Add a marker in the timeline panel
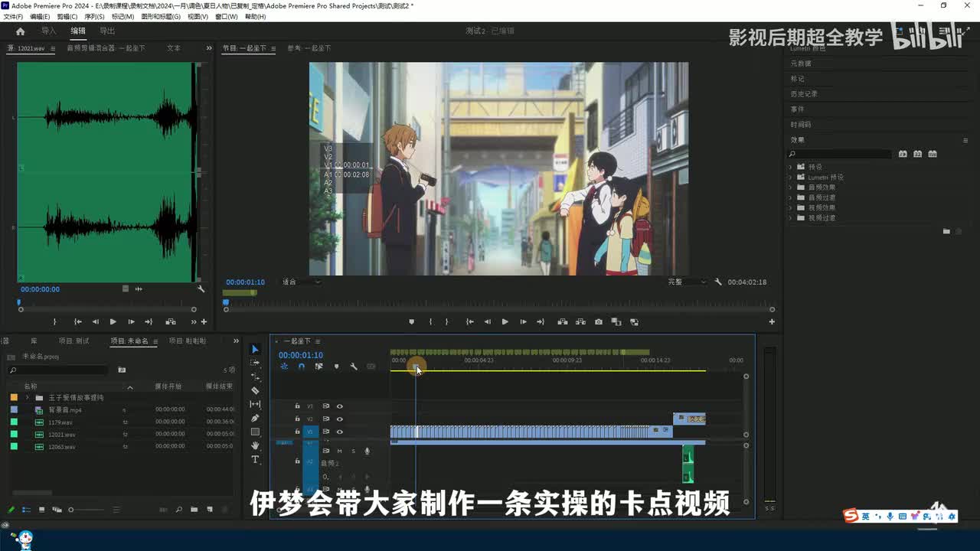The height and width of the screenshot is (551, 980). click(x=336, y=367)
